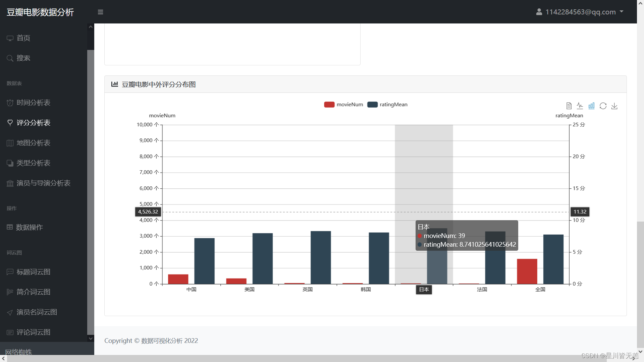The height and width of the screenshot is (362, 644).
Task: Click the 英国 ratingMean dark bar
Action: [x=321, y=257]
